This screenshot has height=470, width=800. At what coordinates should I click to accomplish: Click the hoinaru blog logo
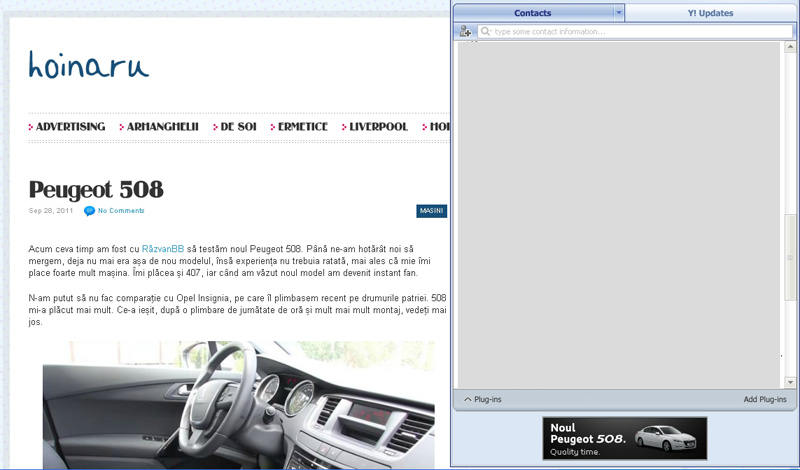coord(88,65)
